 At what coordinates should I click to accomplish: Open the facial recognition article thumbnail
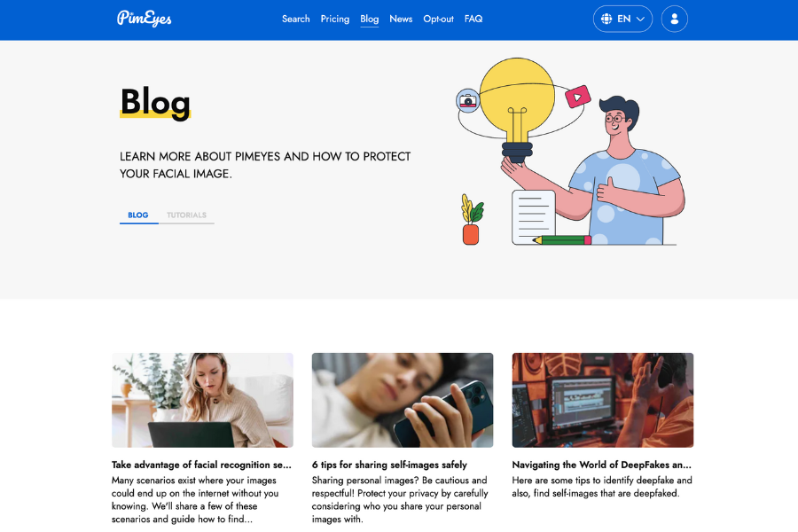(x=202, y=400)
